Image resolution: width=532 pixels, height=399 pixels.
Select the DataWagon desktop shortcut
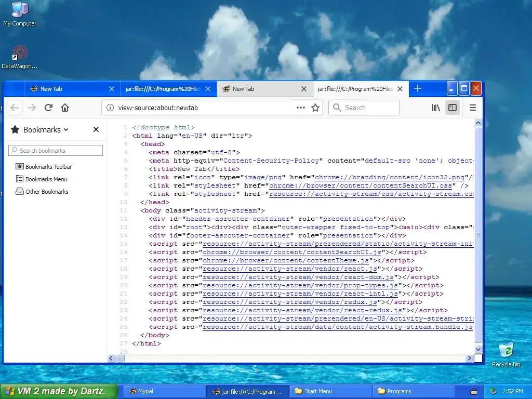(19, 57)
